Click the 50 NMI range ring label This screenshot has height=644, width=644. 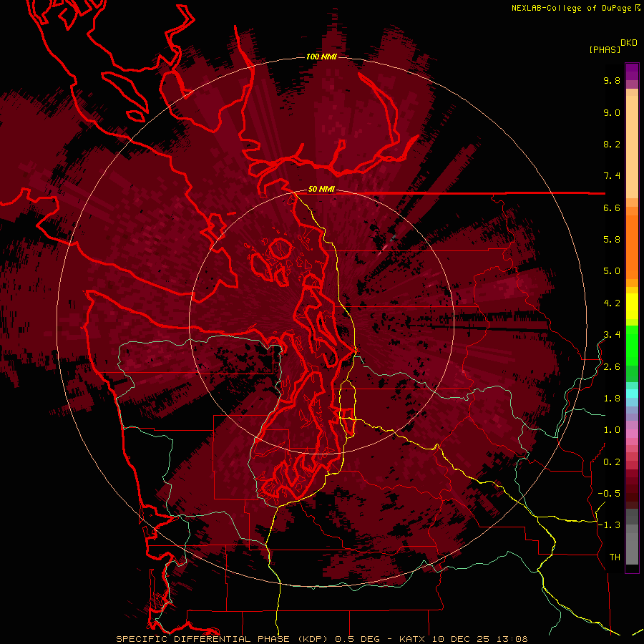pos(321,190)
